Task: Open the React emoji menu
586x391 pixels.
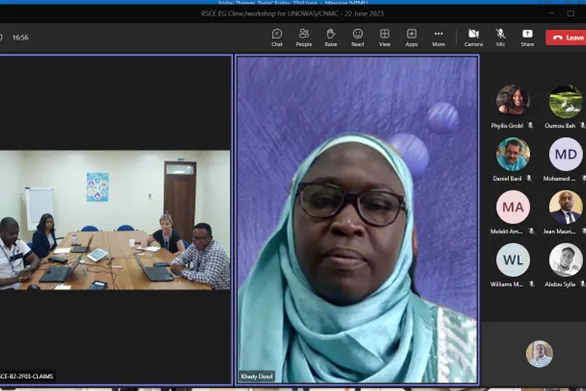Action: 357,38
